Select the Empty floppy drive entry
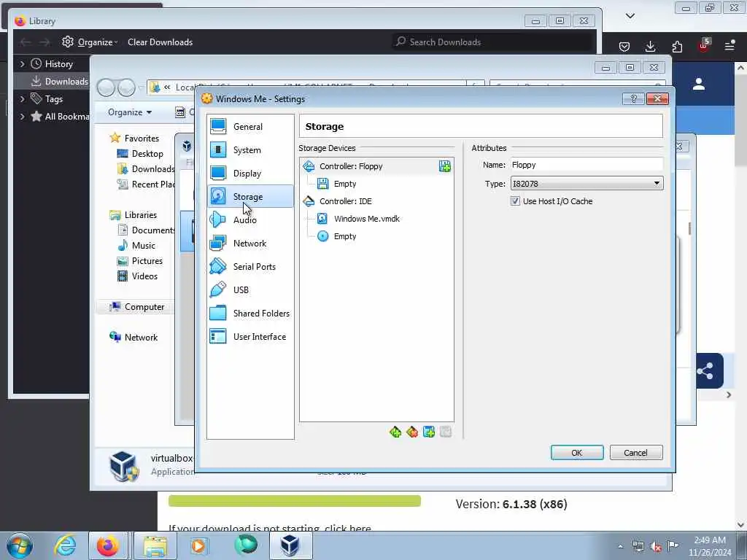 (x=345, y=184)
